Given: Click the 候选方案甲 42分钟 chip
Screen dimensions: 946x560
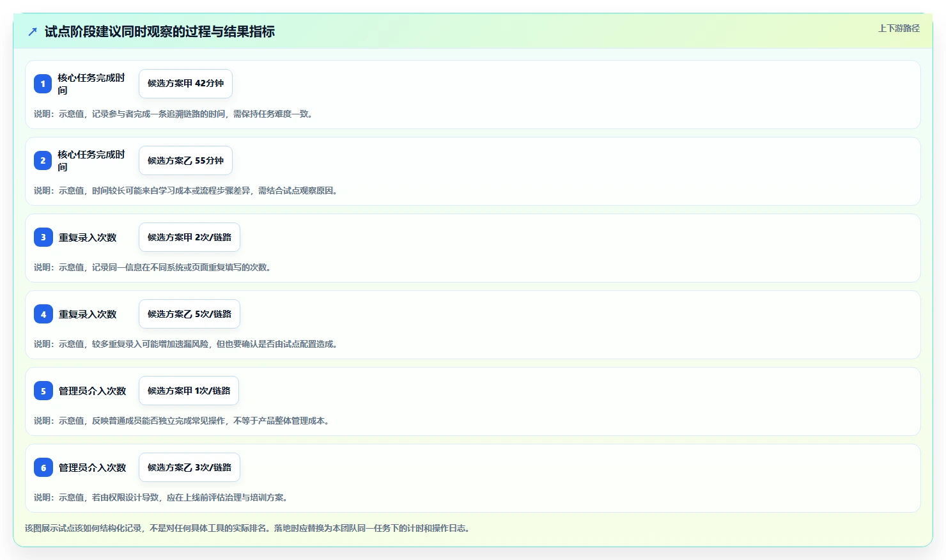Looking at the screenshot, I should pyautogui.click(x=185, y=84).
